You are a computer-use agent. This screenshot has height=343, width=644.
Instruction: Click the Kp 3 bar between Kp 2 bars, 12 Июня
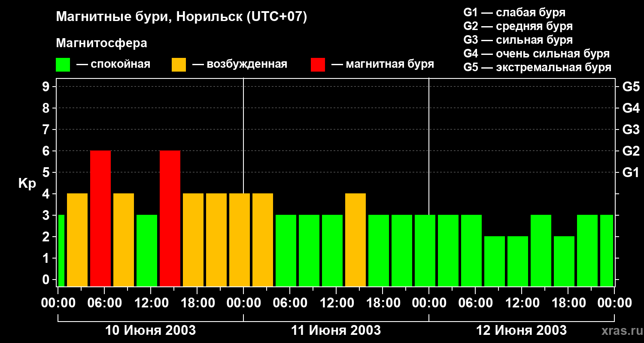point(541,251)
